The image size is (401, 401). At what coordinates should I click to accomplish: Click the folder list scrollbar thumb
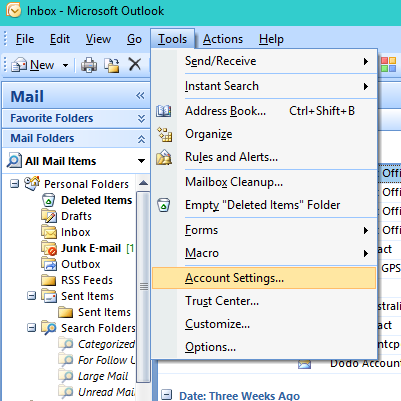[144, 286]
